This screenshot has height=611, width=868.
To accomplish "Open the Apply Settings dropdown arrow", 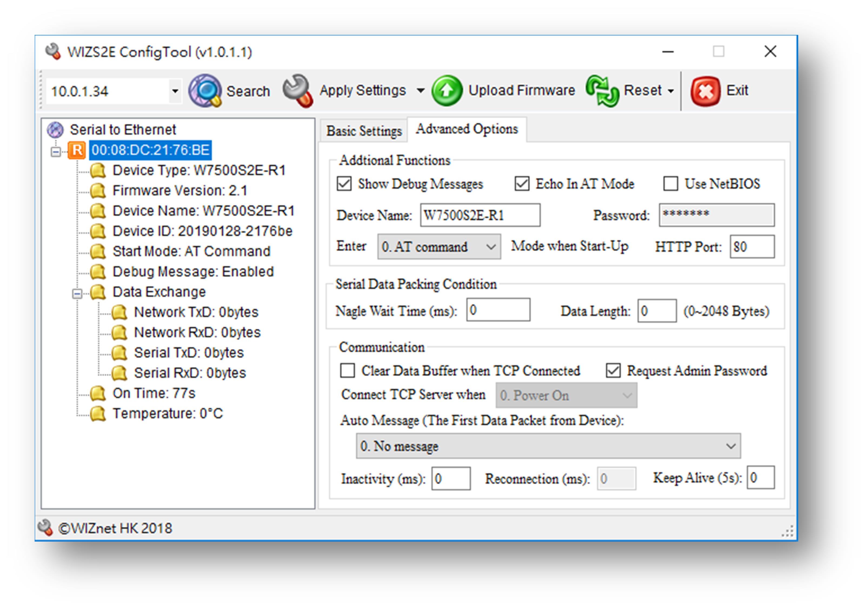I will (420, 91).
